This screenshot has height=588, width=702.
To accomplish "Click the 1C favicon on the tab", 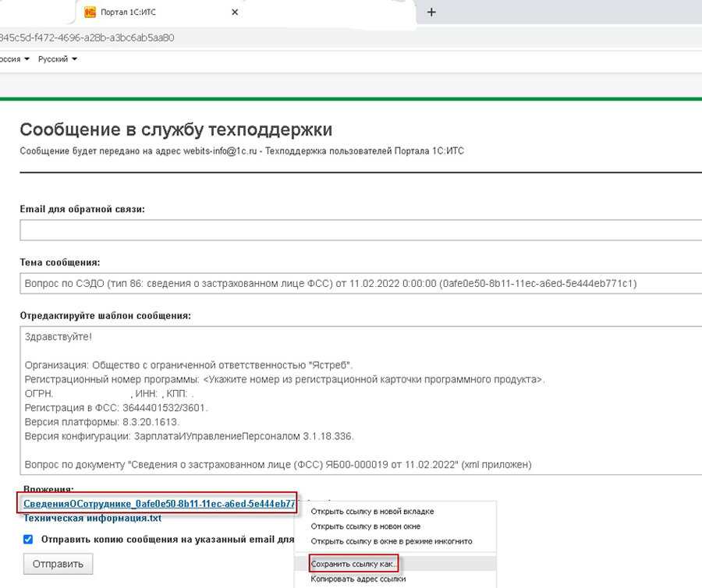I will point(90,12).
